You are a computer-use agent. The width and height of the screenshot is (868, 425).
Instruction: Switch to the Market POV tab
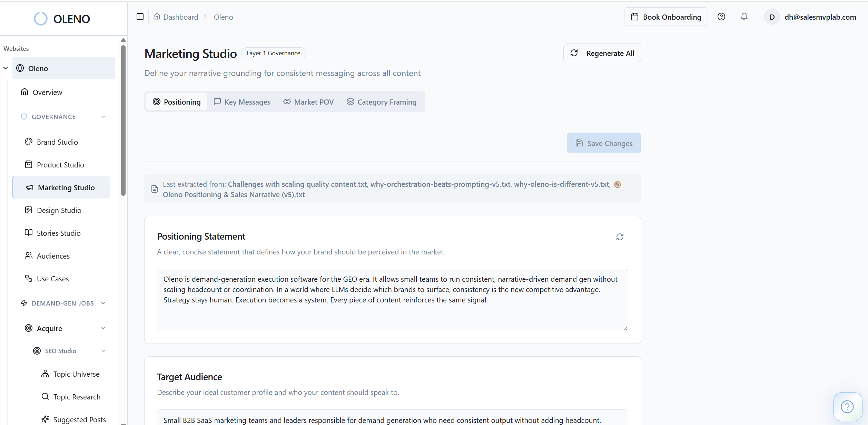tap(308, 102)
